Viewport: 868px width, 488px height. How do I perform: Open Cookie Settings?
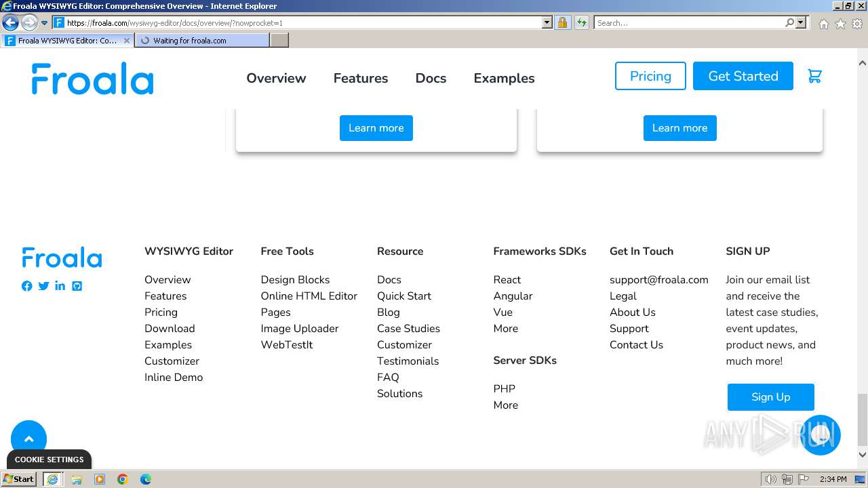tap(50, 460)
